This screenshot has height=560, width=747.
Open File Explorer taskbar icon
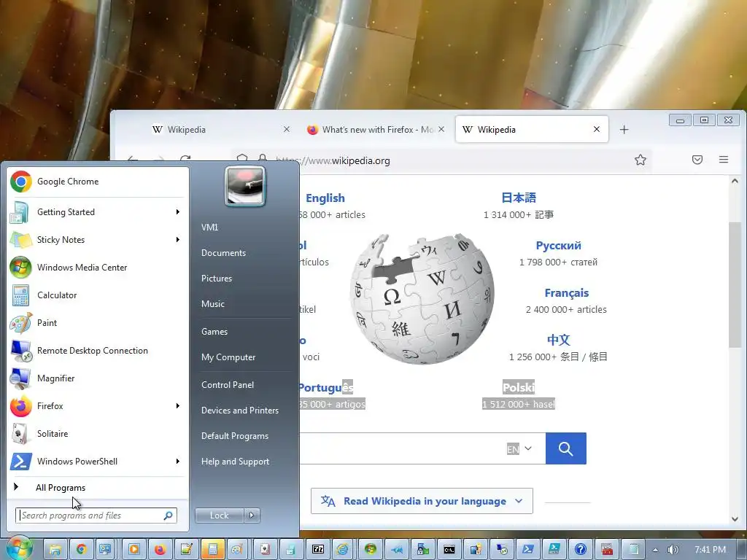click(55, 550)
